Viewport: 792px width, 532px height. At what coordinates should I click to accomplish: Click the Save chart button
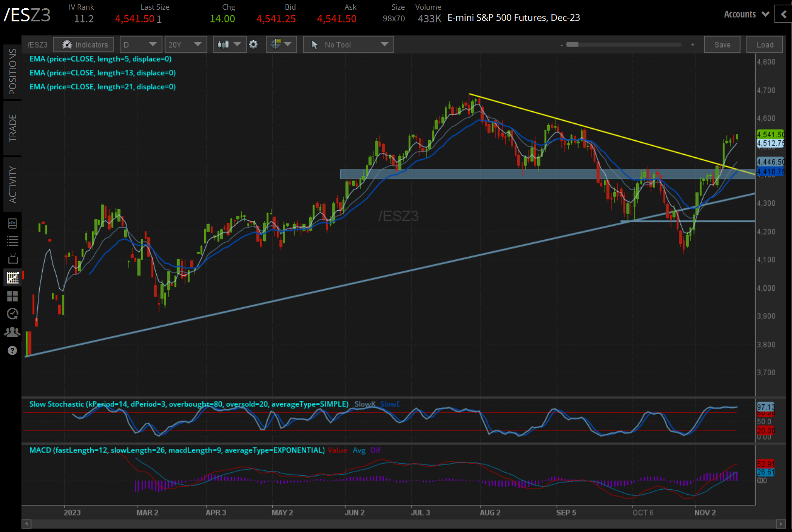point(722,45)
